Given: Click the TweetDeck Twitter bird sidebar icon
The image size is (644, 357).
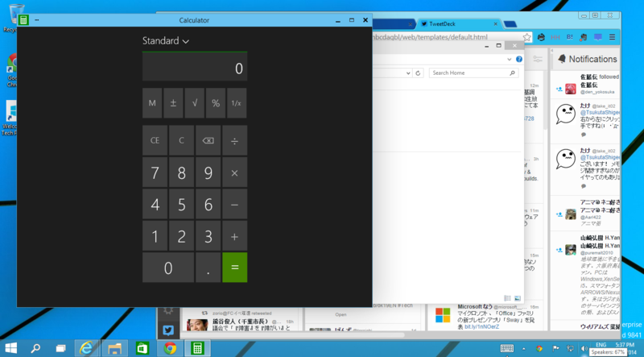Looking at the screenshot, I should point(168,330).
